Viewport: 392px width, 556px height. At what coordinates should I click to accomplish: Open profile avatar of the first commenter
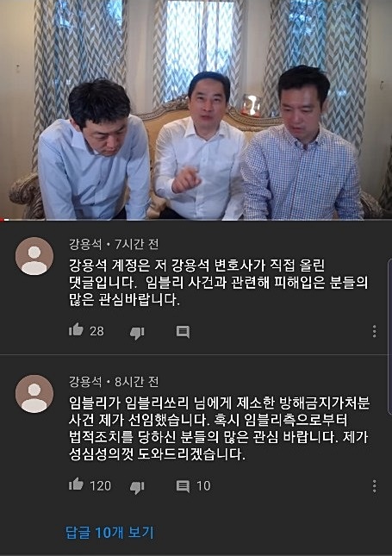[x=34, y=256]
